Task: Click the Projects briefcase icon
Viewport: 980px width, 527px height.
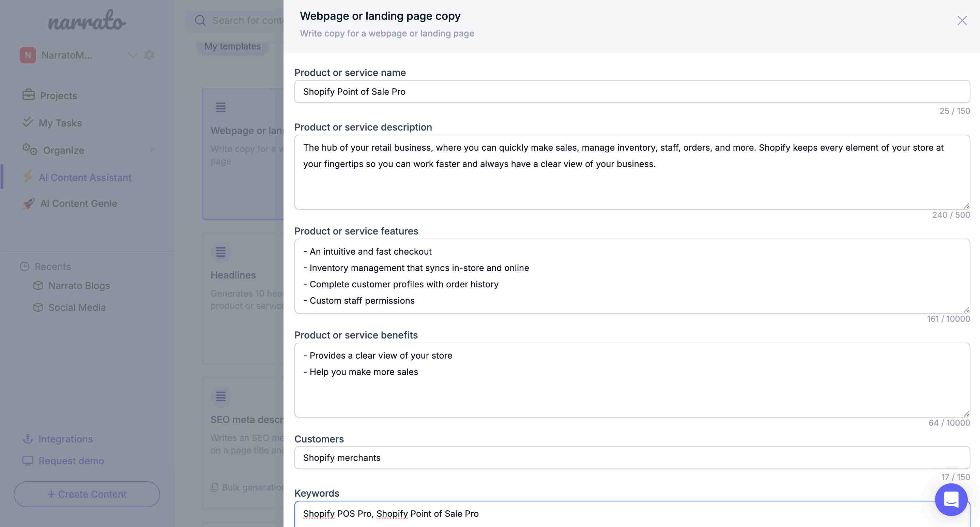Action: (29, 95)
